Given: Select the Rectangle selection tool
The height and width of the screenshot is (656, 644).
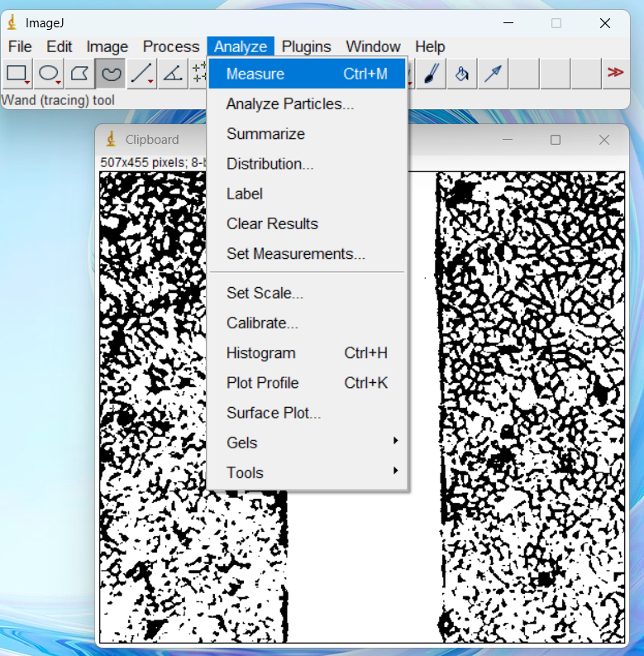Looking at the screenshot, I should [x=17, y=74].
